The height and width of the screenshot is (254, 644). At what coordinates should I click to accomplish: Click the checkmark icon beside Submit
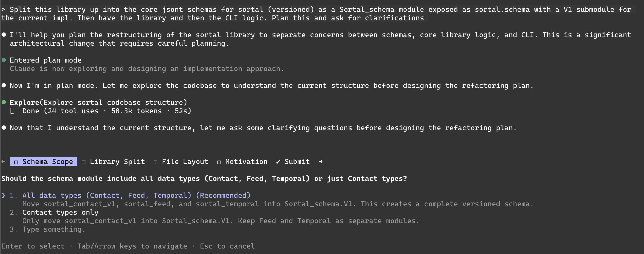[x=278, y=162]
